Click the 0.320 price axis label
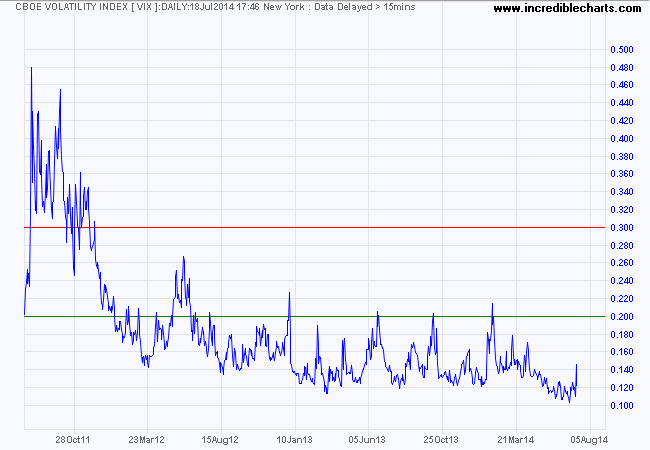This screenshot has height=450, width=650. pyautogui.click(x=622, y=210)
